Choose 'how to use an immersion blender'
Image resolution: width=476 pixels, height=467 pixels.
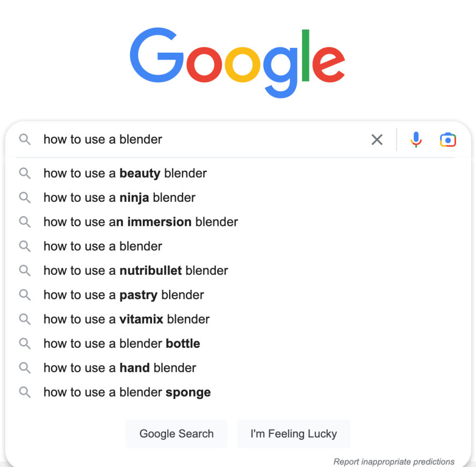238,222
